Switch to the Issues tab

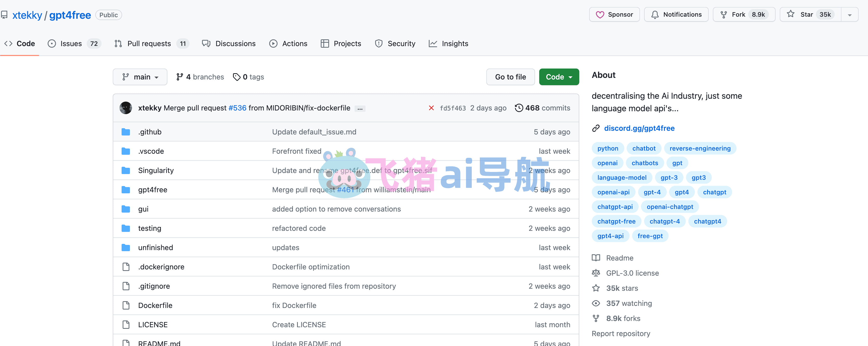[71, 44]
